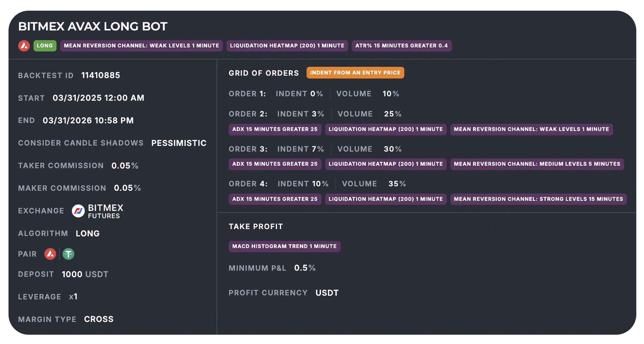Click the AVAX icon in the Pair row
The image size is (644, 344).
coord(50,254)
